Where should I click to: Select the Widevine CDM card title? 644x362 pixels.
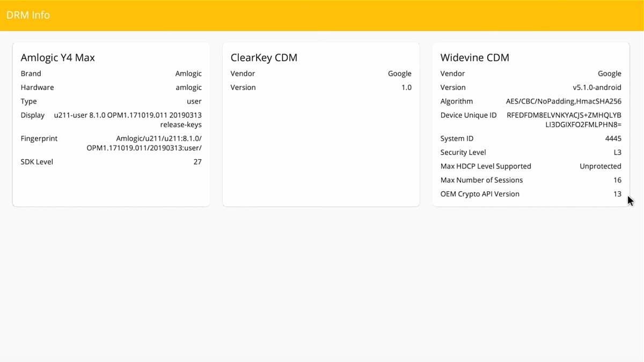coord(475,57)
